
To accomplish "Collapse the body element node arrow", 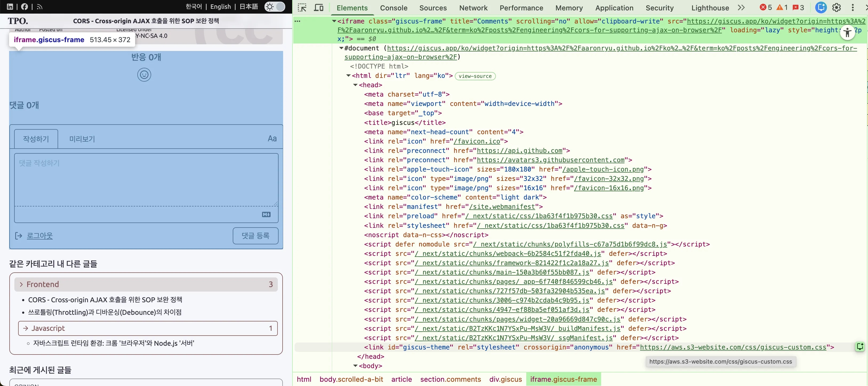I will click(x=355, y=366).
